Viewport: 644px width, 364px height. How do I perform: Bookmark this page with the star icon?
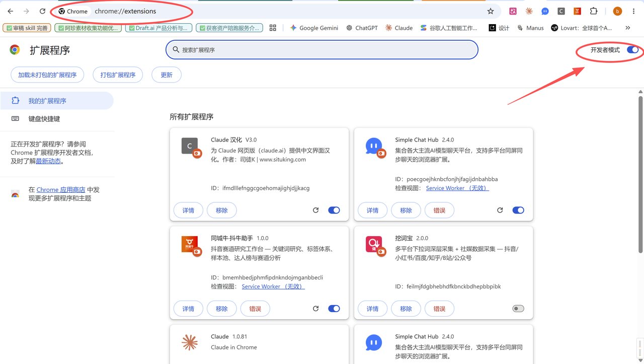(x=491, y=11)
